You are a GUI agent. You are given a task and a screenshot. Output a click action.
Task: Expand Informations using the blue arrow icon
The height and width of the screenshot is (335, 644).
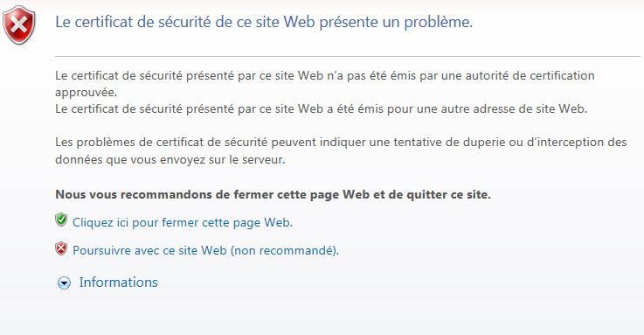pos(64,283)
